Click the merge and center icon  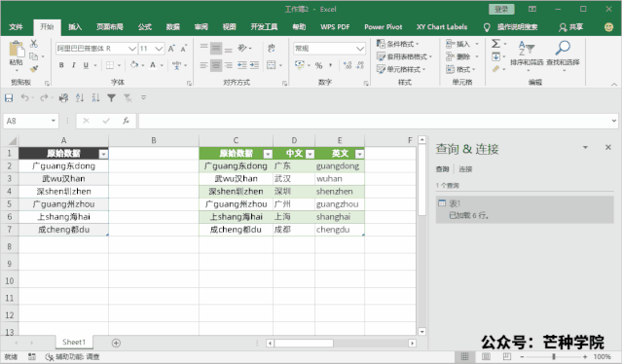(272, 65)
